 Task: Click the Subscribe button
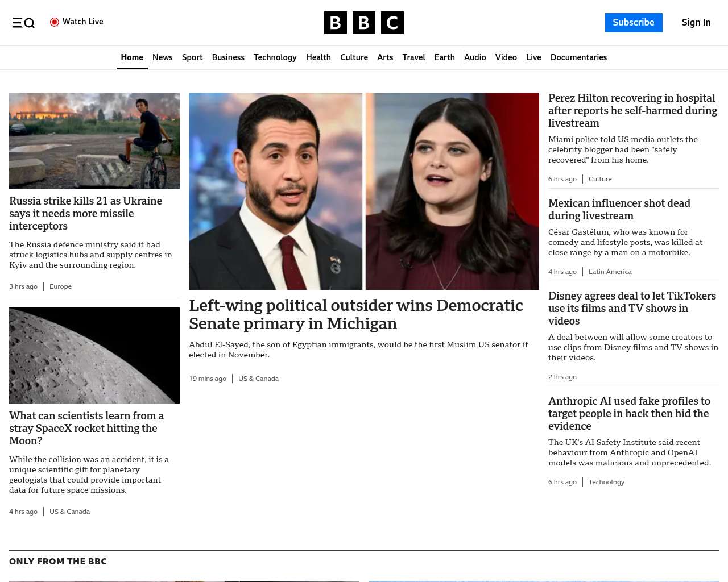tap(634, 23)
